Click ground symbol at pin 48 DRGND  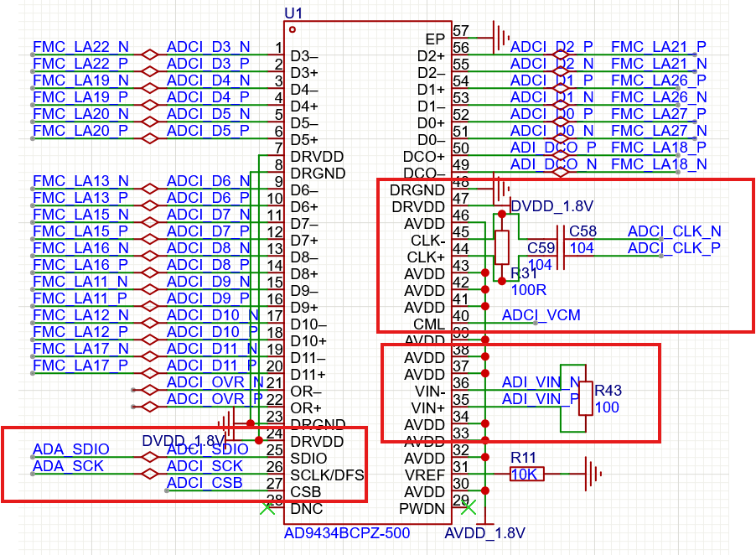[500, 188]
